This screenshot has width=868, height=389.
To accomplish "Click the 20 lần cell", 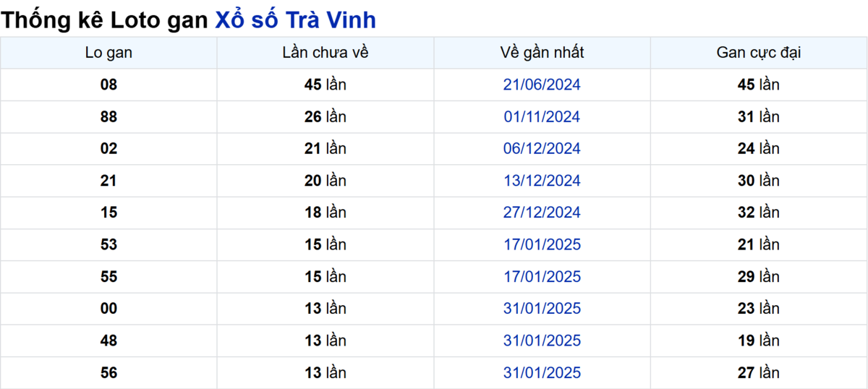I will [x=325, y=181].
